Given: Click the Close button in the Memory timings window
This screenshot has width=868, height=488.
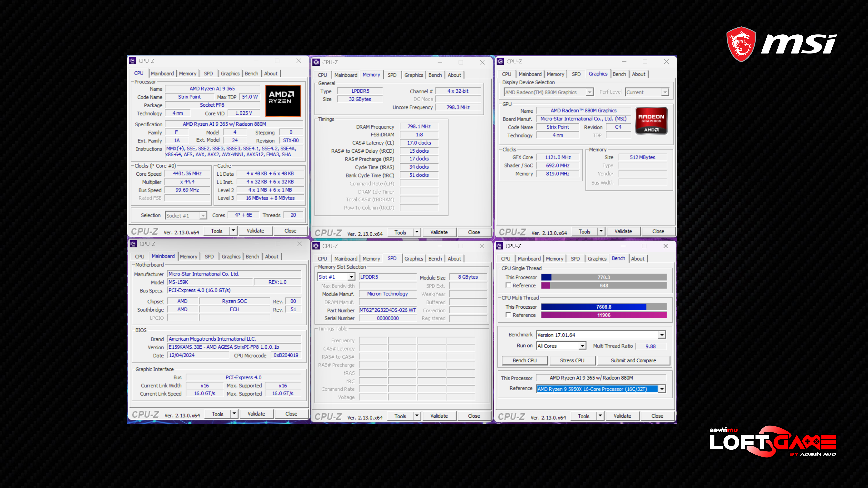Looking at the screenshot, I should (x=474, y=232).
